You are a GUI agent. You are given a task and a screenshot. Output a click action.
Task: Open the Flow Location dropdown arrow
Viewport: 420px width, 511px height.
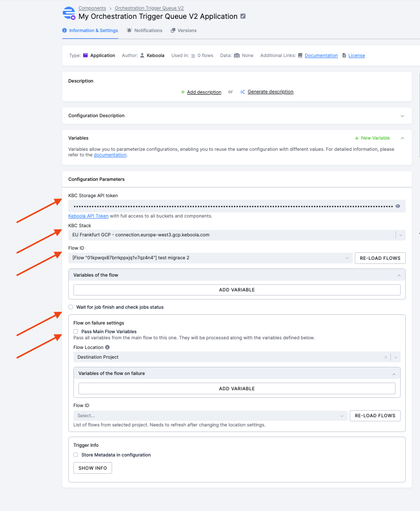pyautogui.click(x=396, y=357)
